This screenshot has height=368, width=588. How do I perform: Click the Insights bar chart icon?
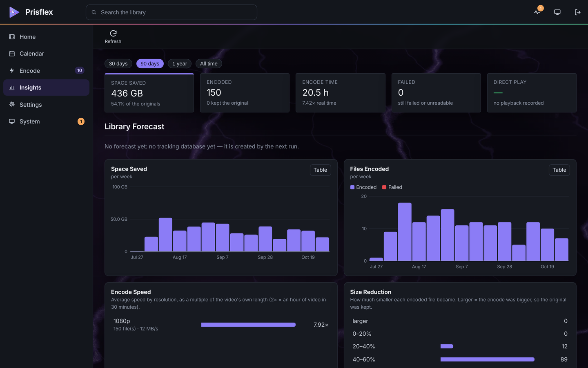pos(12,88)
